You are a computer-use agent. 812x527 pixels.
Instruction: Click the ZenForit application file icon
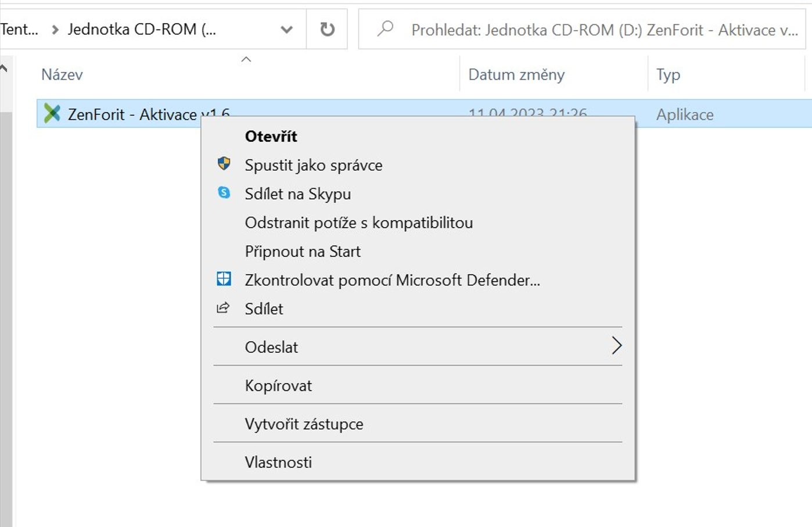[52, 113]
